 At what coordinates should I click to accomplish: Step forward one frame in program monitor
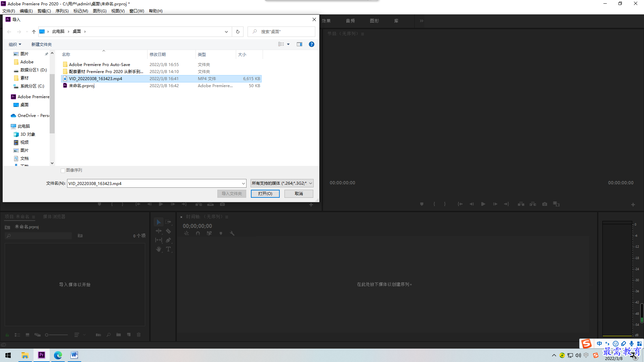point(495,204)
